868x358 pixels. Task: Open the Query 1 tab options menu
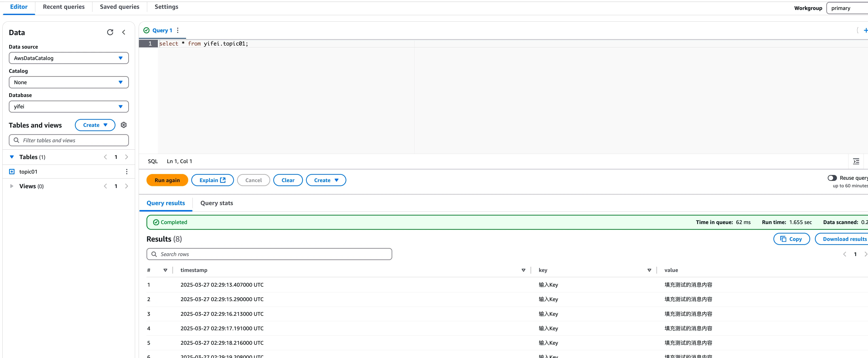tap(178, 30)
